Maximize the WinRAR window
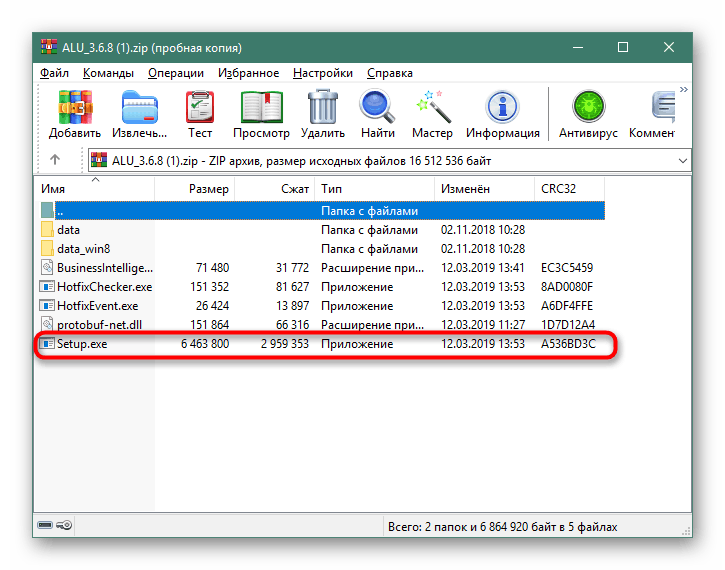 click(x=623, y=47)
